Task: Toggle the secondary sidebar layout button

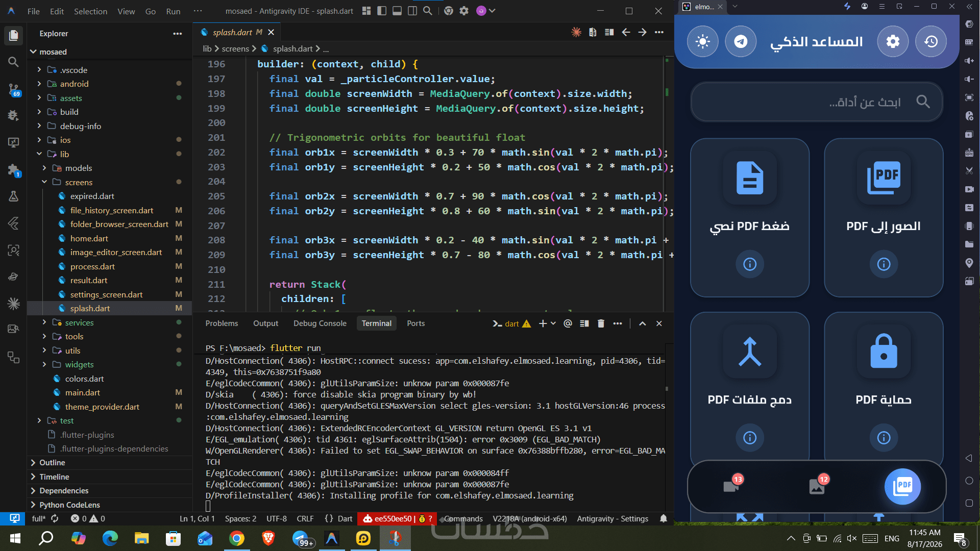Action: click(412, 11)
